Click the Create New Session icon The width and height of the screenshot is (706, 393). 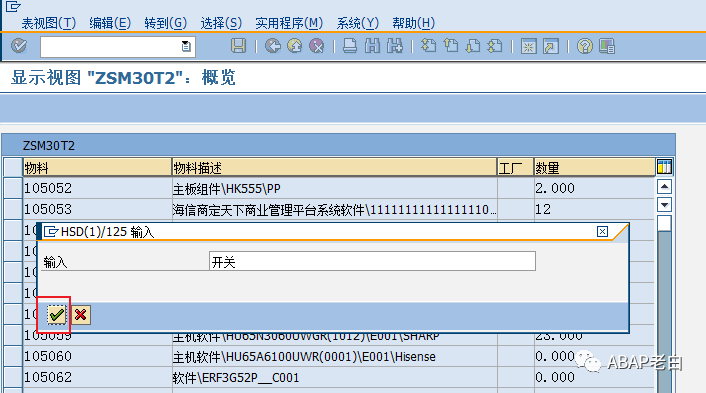(x=529, y=46)
